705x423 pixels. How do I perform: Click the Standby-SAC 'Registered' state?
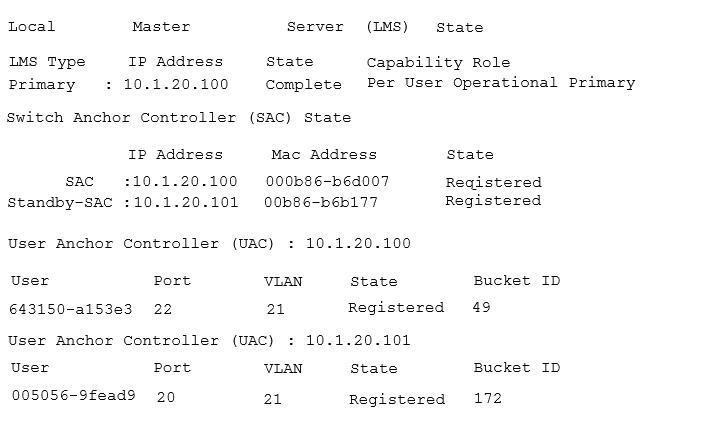tap(493, 200)
